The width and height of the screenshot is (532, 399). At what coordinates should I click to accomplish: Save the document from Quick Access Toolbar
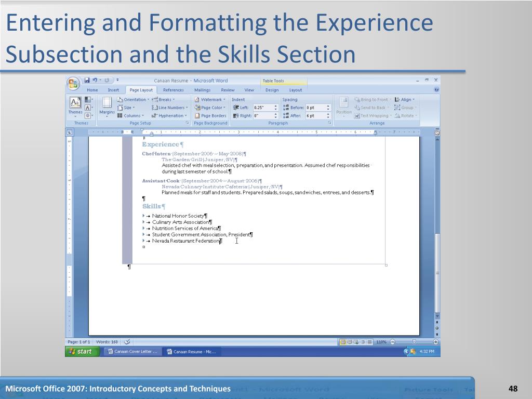point(87,80)
